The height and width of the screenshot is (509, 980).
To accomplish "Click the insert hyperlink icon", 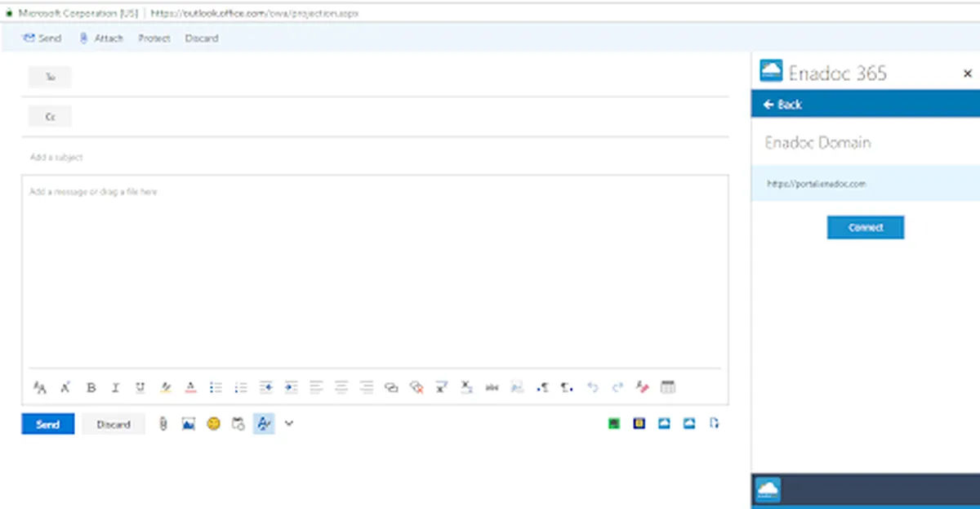I will [x=391, y=388].
